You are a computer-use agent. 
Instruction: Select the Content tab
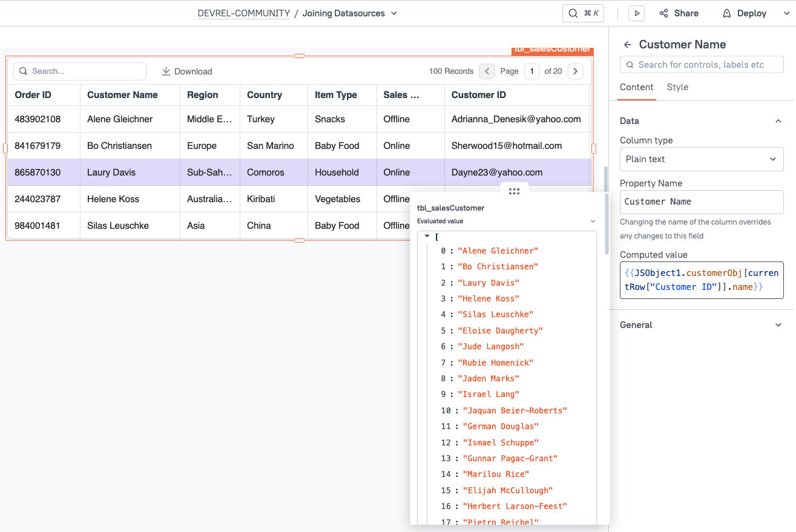click(x=636, y=87)
